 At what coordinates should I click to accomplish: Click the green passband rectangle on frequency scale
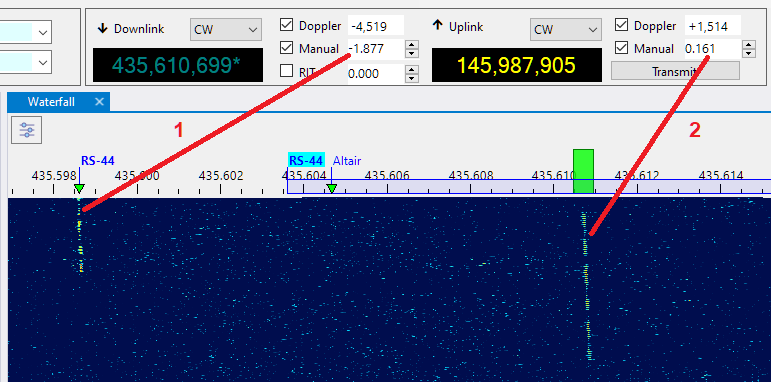pos(583,171)
